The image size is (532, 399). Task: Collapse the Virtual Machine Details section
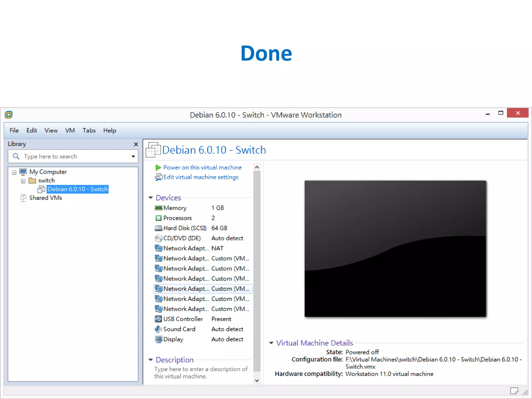[x=271, y=343]
